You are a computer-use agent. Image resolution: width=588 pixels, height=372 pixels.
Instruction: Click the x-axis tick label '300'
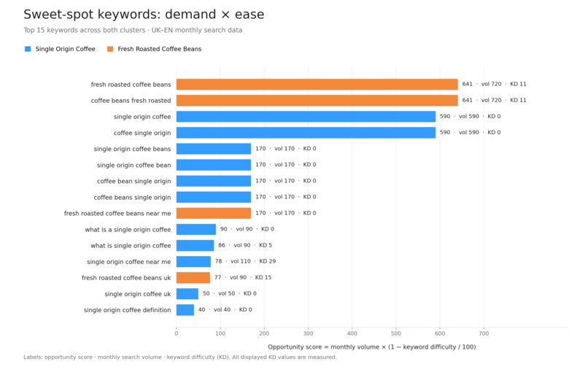pyautogui.click(x=309, y=333)
